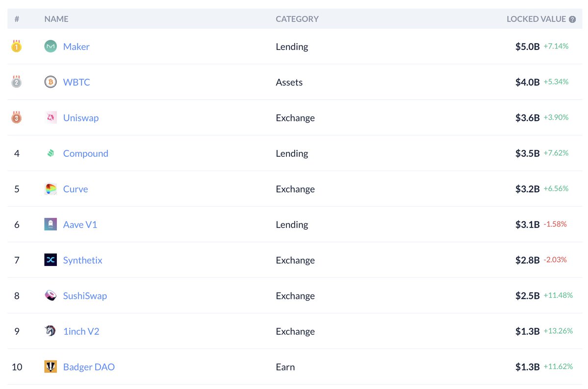Click the Curve rainbow logo icon
Viewport: 588px width, 389px height.
(x=51, y=189)
